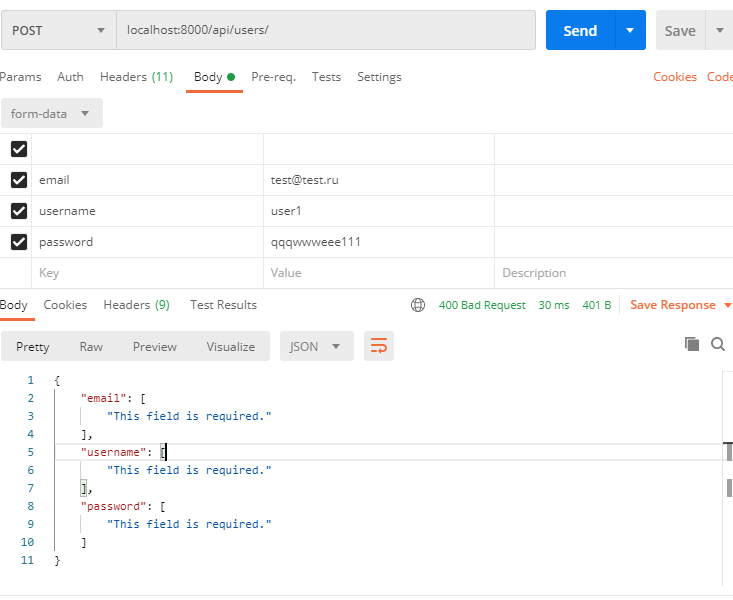This screenshot has width=733, height=600.
Task: Open the Tests tab
Action: click(x=326, y=77)
